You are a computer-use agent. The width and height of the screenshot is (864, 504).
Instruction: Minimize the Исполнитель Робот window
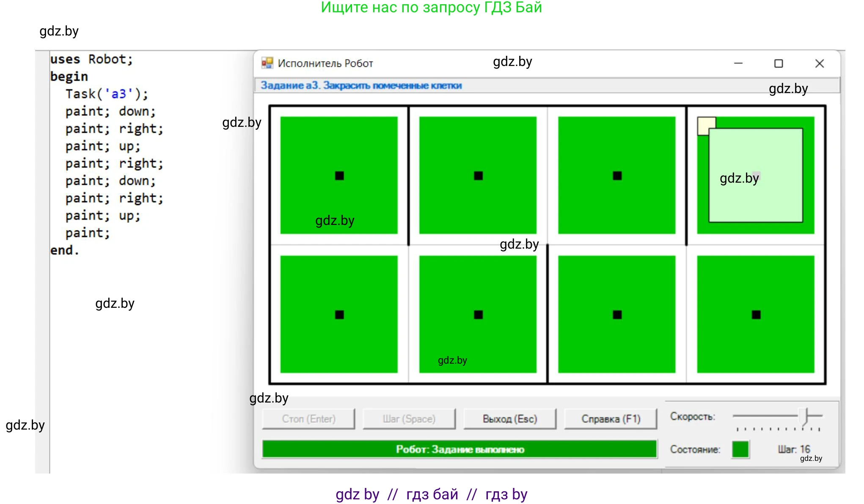click(738, 63)
